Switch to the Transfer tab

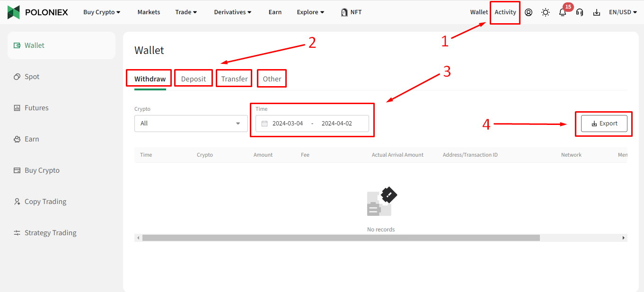[x=234, y=79]
